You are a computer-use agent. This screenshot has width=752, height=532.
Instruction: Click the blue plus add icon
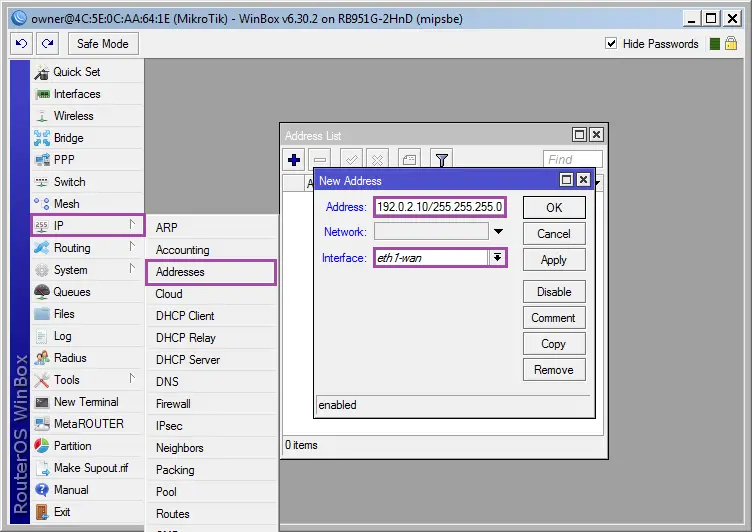pyautogui.click(x=294, y=159)
